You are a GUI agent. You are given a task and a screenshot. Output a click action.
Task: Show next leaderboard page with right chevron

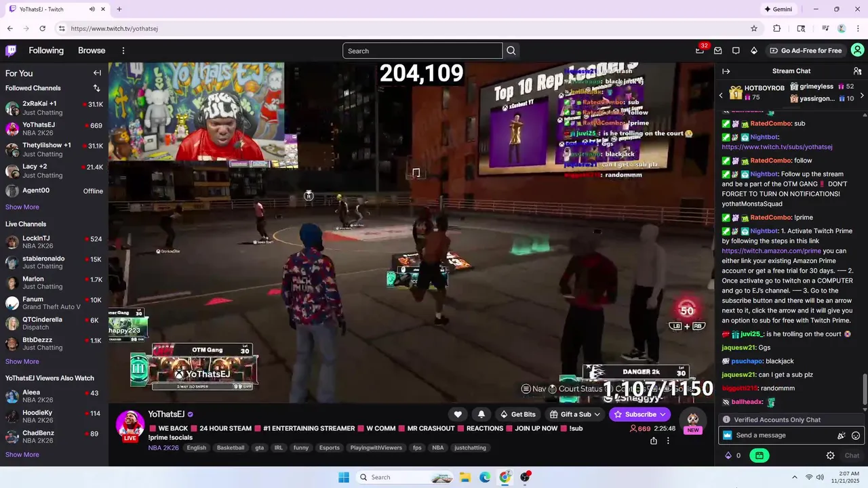[x=861, y=96]
